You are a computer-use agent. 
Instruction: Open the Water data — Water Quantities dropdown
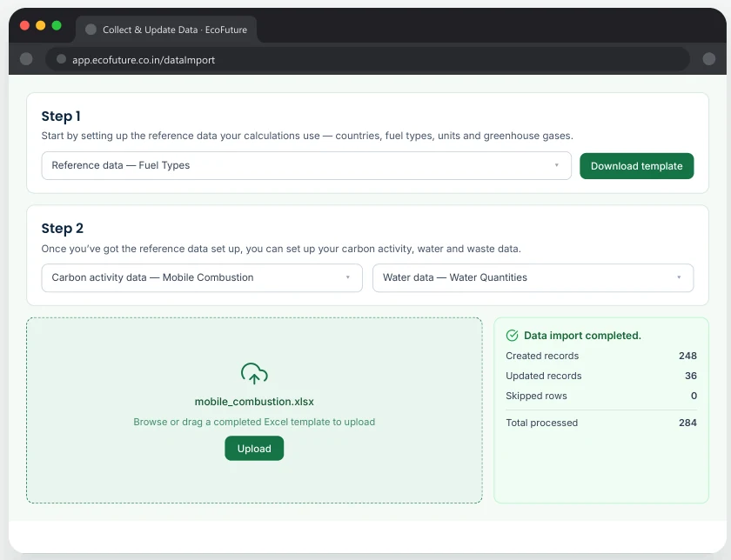pos(533,277)
